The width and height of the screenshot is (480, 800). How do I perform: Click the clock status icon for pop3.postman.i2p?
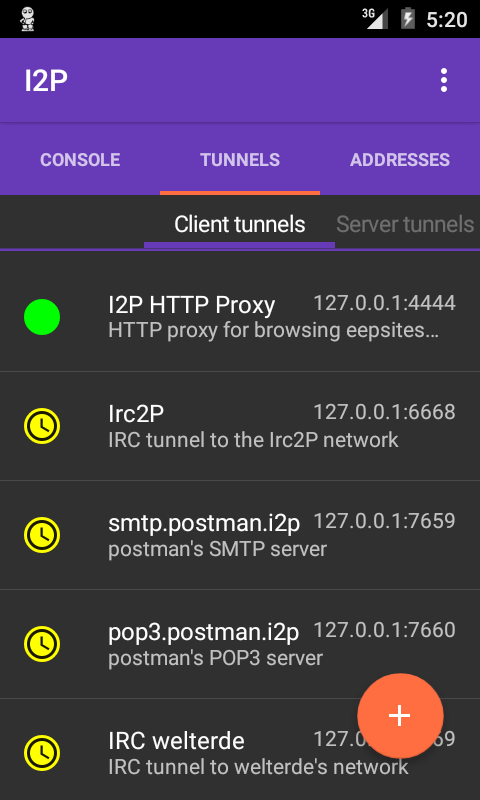click(42, 644)
